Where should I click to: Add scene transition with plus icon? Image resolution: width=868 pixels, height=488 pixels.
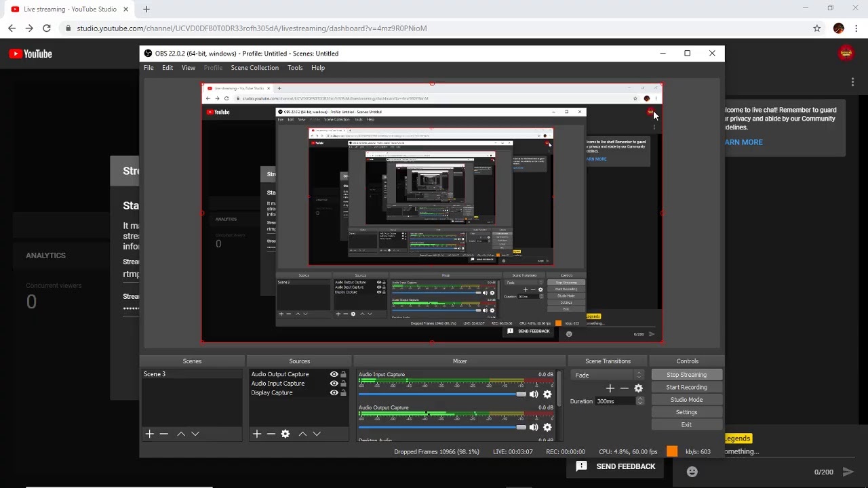[610, 388]
